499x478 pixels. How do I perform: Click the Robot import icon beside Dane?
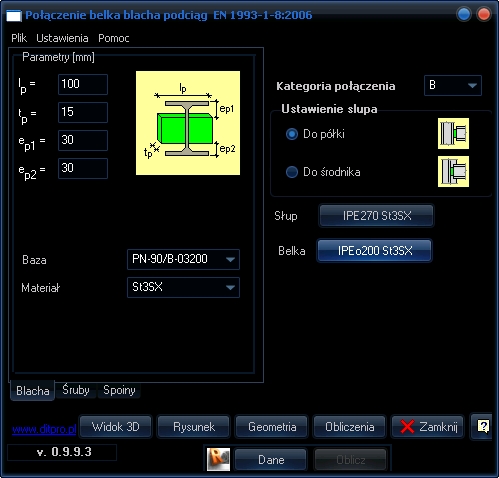click(218, 459)
